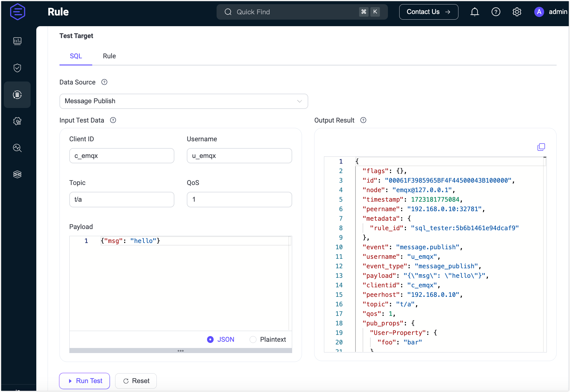This screenshot has height=392, width=570.
Task: Select the Plaintext payload format
Action: [x=253, y=339]
